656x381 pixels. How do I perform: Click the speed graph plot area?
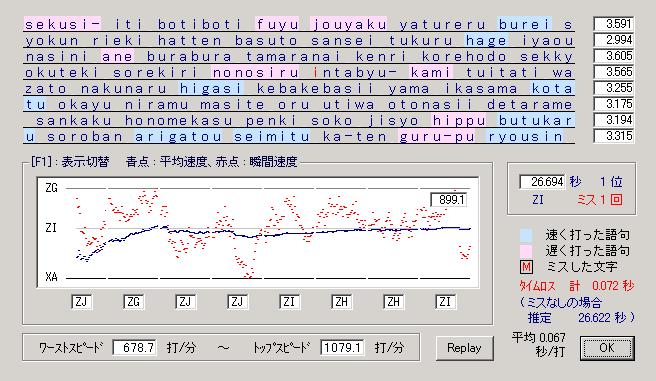point(258,233)
